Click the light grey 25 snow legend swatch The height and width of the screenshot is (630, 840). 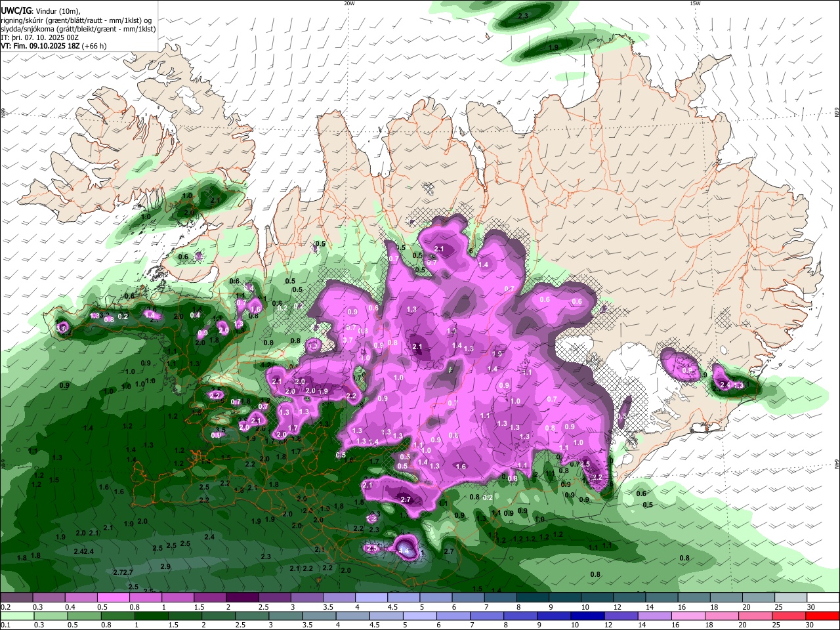791,597
